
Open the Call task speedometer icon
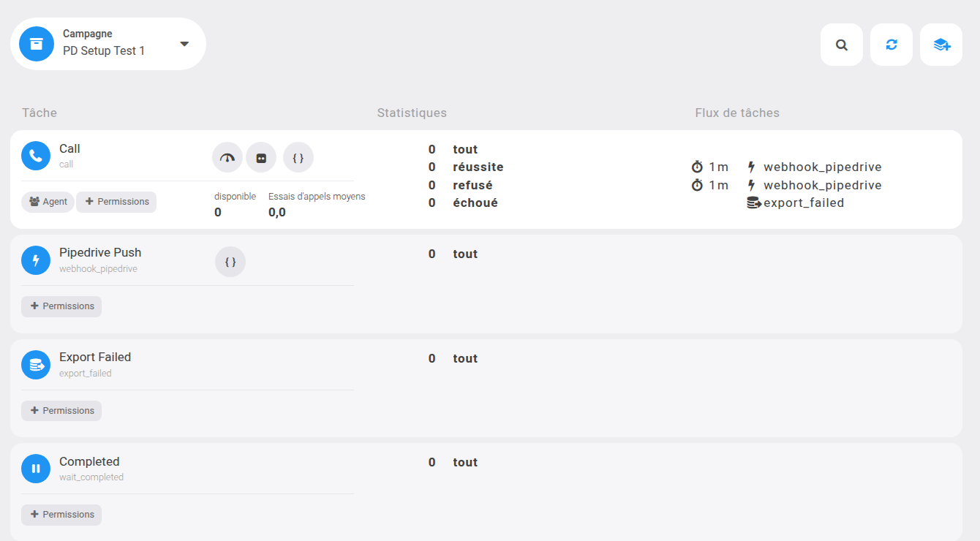pyautogui.click(x=227, y=157)
